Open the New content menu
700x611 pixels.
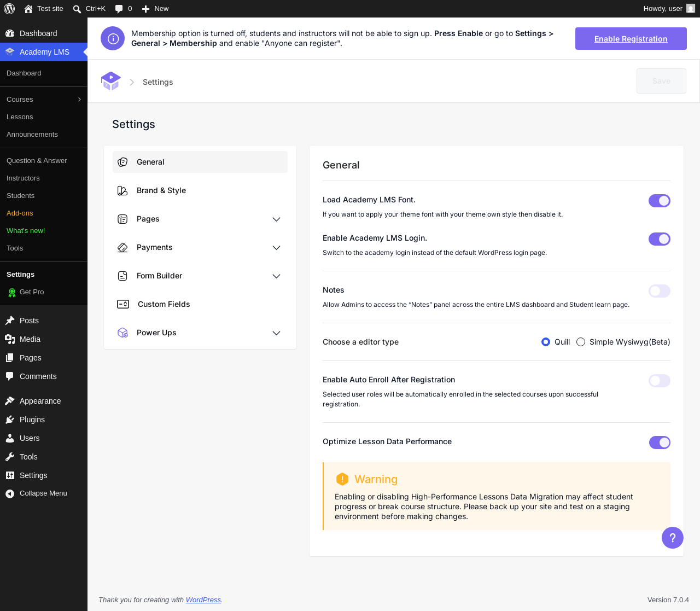[x=155, y=9]
